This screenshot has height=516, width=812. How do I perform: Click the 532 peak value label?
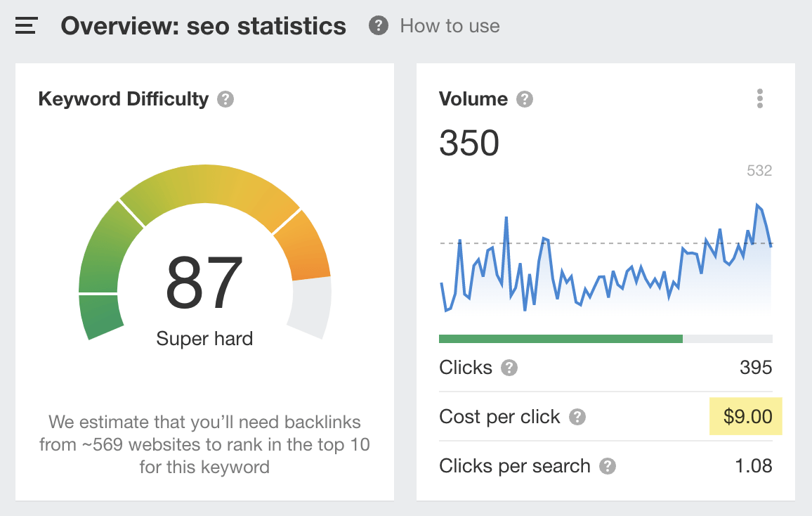point(759,170)
